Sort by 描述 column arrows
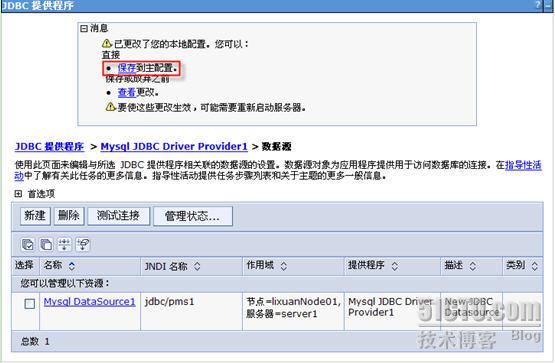This screenshot has height=363, width=555. [473, 266]
